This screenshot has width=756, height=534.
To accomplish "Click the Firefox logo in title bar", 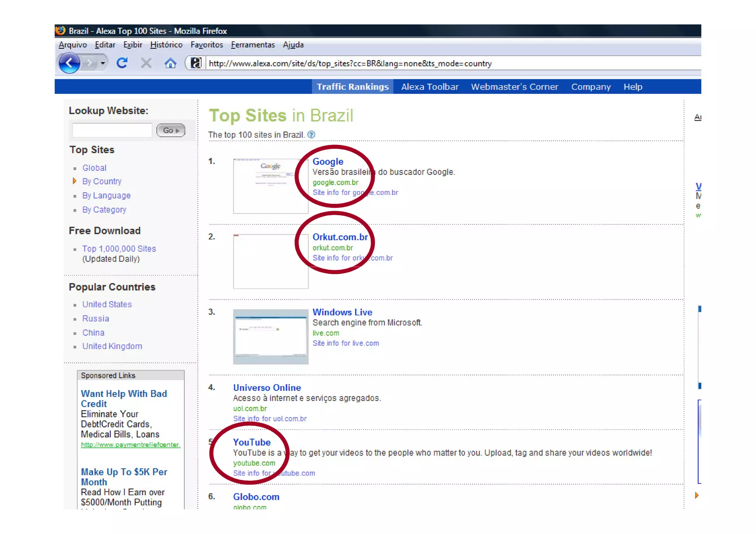I will point(61,31).
